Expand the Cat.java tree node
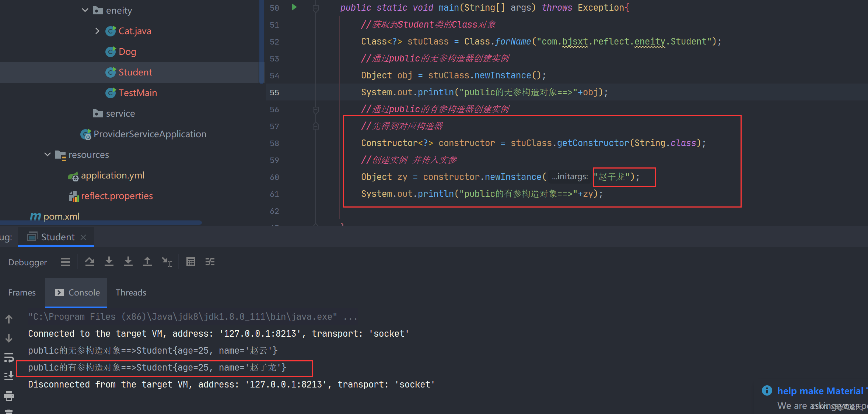 [x=97, y=31]
